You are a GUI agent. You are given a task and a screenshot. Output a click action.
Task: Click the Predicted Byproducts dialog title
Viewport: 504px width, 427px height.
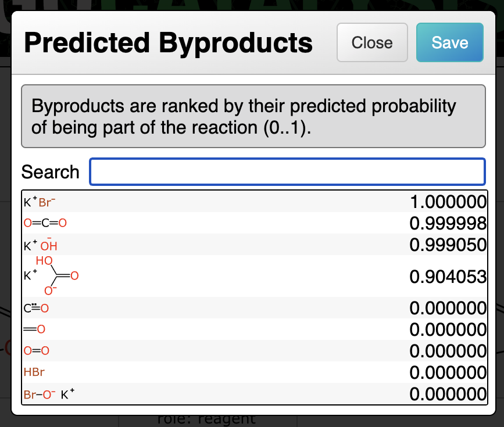click(169, 43)
